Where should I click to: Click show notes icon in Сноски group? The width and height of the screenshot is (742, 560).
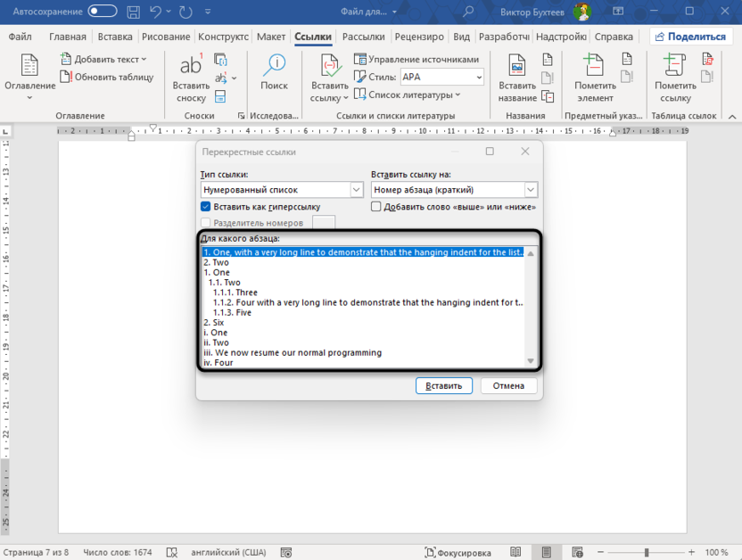click(220, 96)
